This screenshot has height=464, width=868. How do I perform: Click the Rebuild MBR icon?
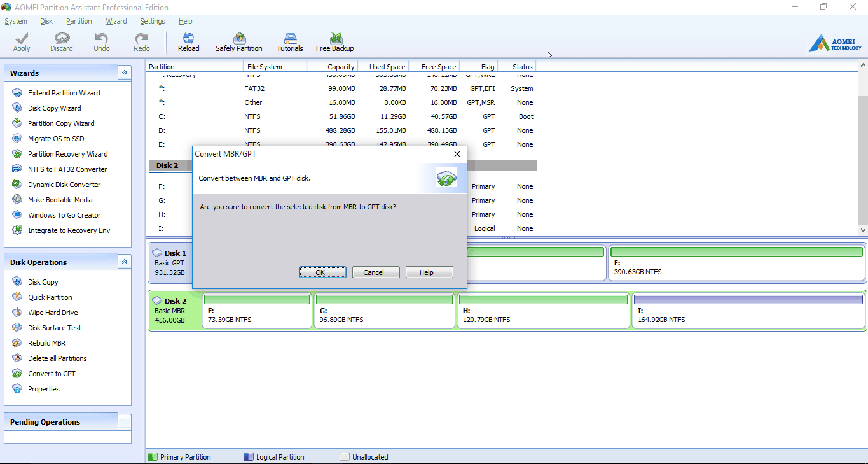tap(17, 343)
